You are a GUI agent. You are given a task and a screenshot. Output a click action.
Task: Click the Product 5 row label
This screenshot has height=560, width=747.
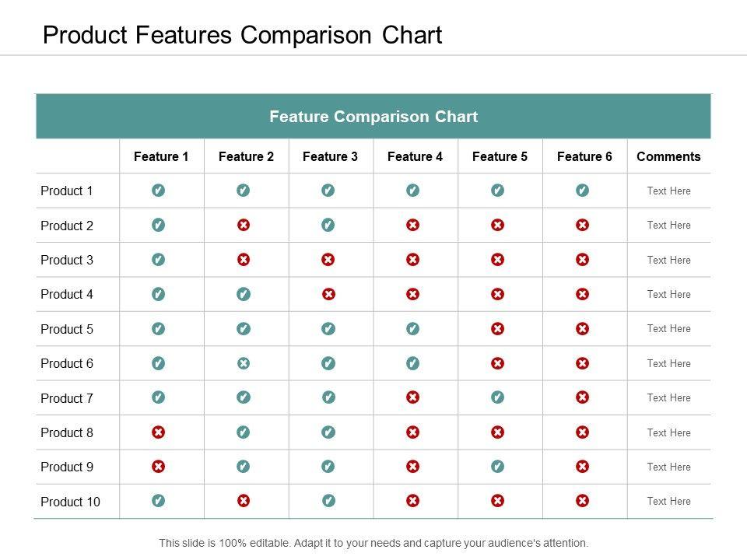point(67,329)
